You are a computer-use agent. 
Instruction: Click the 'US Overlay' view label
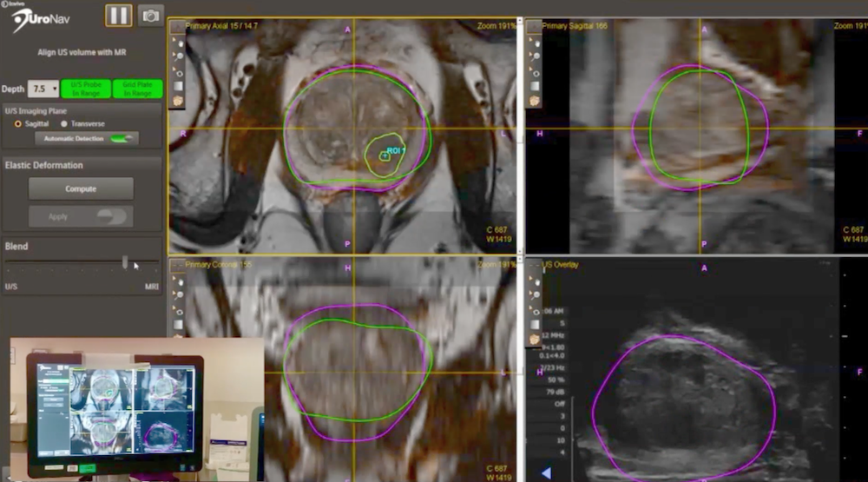[x=560, y=265]
